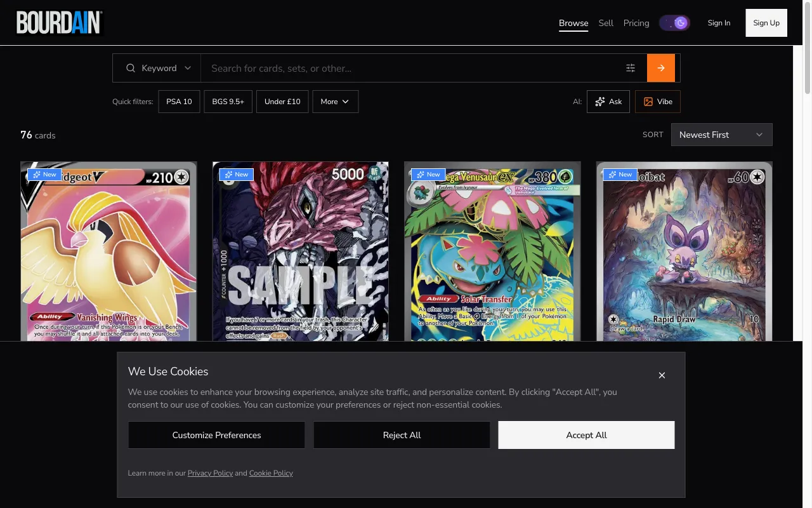Open the Pricing page
Image resolution: width=812 pixels, height=508 pixels.
(x=636, y=23)
